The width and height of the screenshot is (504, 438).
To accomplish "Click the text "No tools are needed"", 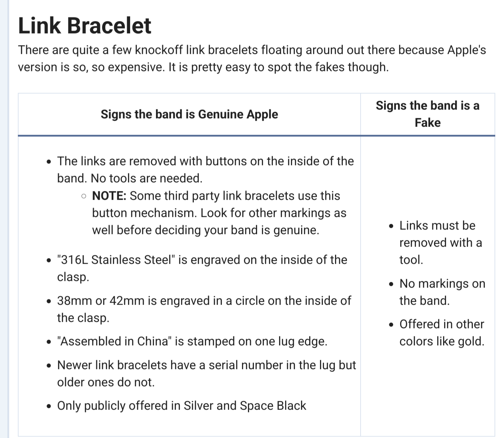I will 147,178.
